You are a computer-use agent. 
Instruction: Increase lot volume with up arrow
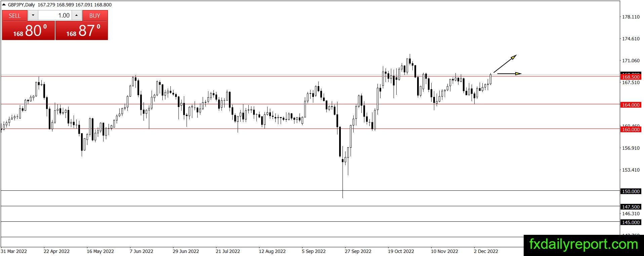(x=77, y=15)
